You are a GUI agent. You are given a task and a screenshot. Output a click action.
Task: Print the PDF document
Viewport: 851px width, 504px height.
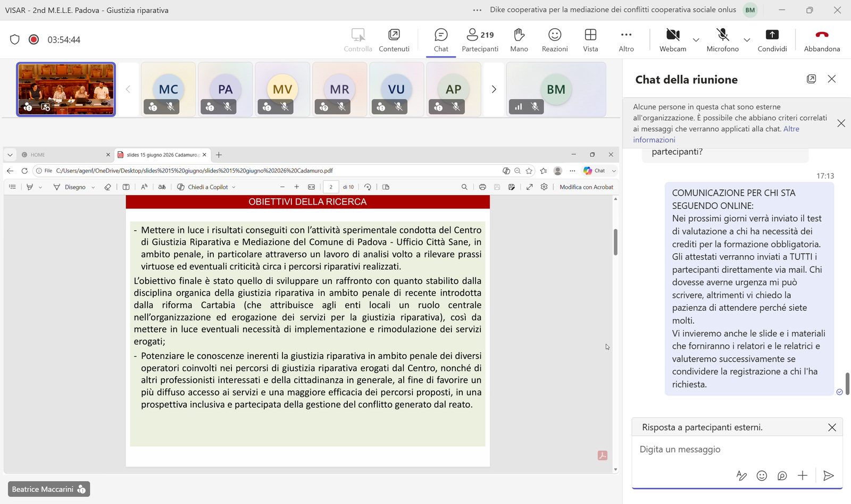tap(482, 187)
